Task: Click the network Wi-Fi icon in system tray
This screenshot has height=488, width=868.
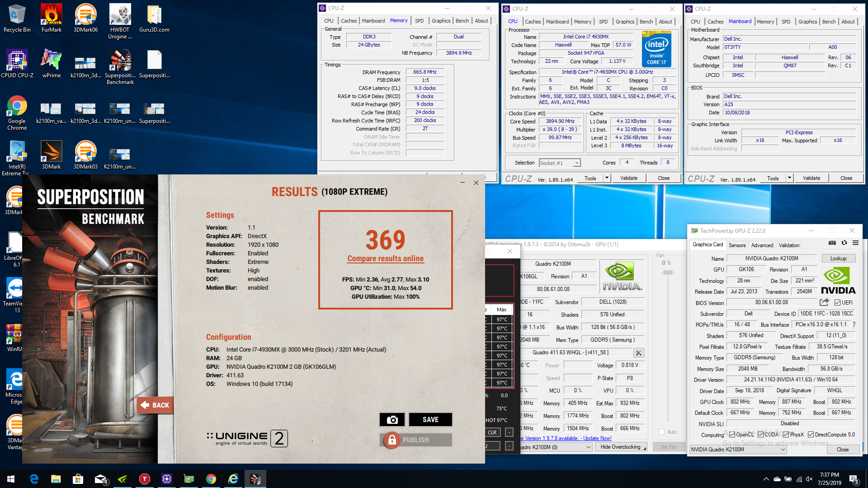Action: tap(799, 479)
